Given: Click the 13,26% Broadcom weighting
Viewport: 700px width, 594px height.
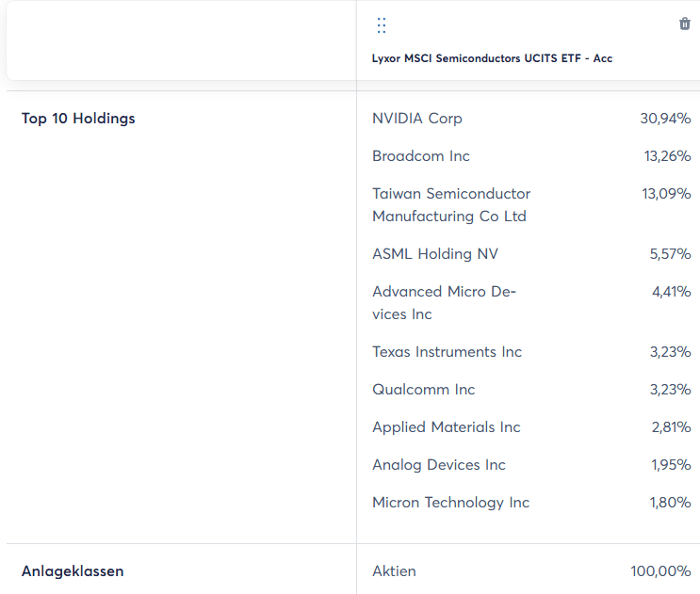Looking at the screenshot, I should tap(667, 156).
